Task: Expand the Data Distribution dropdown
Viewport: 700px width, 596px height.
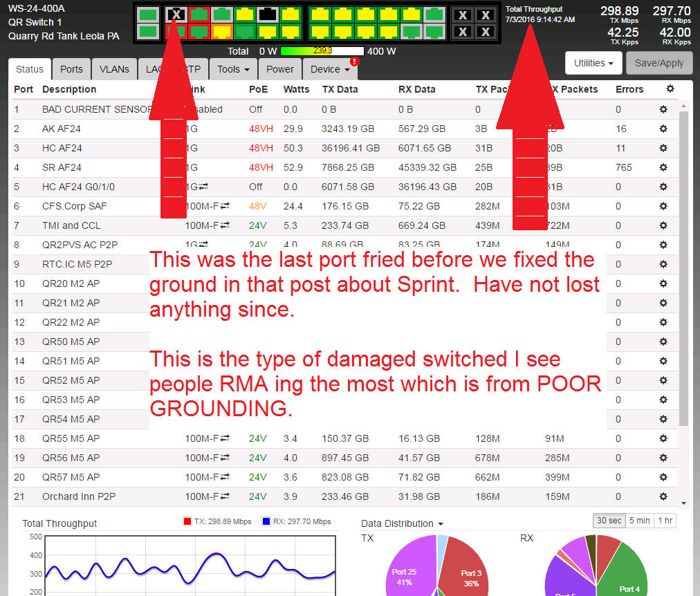Action: coord(402,523)
